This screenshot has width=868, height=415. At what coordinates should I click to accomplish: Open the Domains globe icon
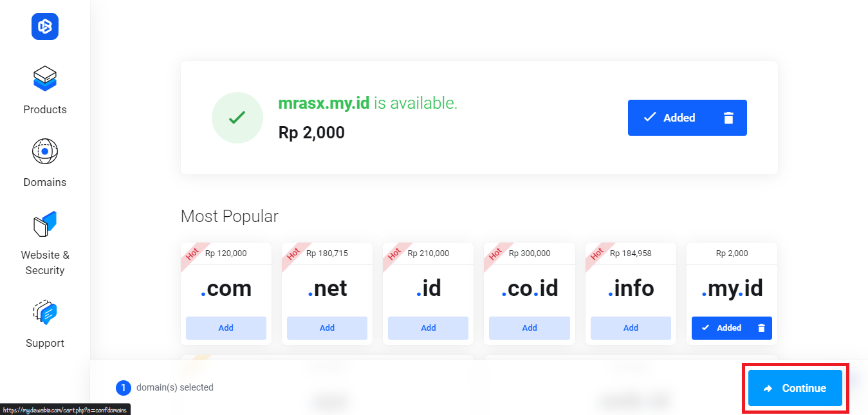pyautogui.click(x=45, y=151)
